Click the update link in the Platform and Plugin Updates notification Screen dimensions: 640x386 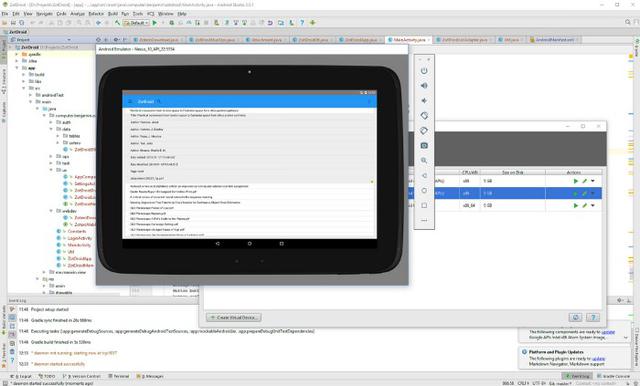point(598,359)
